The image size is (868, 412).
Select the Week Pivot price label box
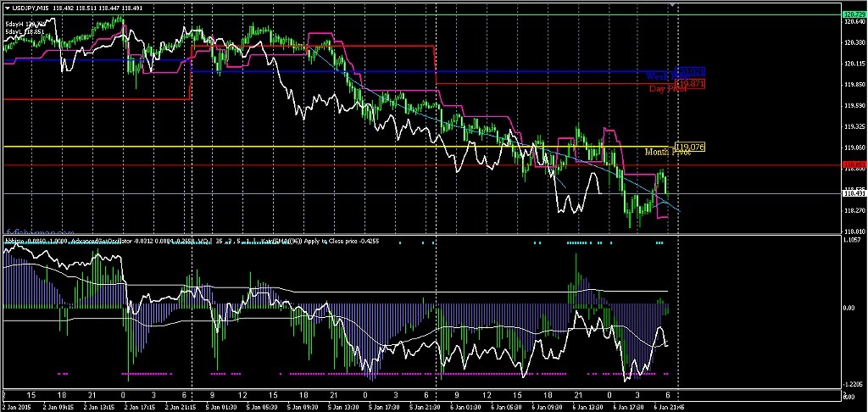tap(690, 74)
